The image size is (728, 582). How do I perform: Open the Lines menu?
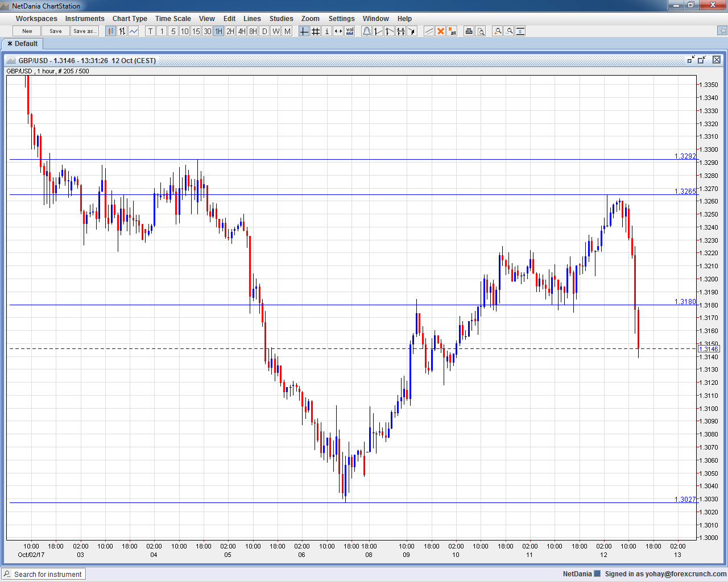252,19
